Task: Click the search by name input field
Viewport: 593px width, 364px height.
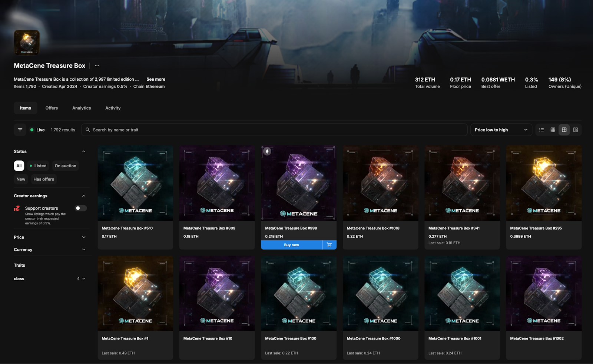Action: [x=274, y=130]
